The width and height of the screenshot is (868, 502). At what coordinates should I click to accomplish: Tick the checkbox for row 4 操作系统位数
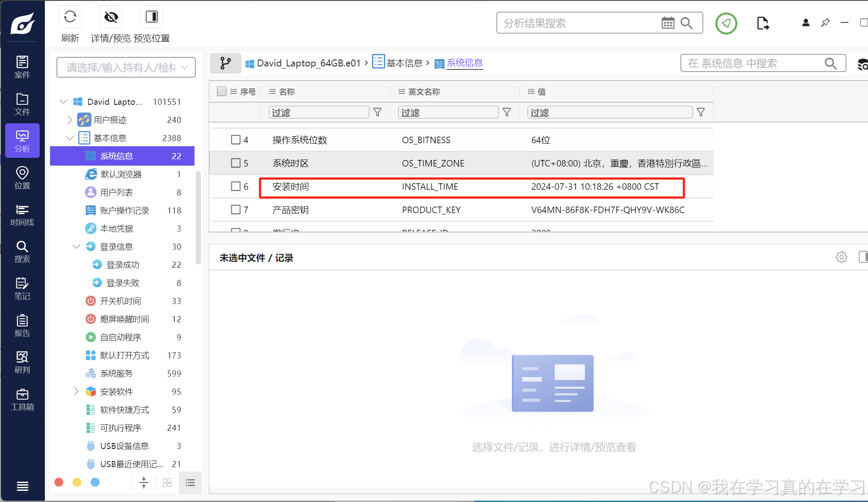pos(235,140)
